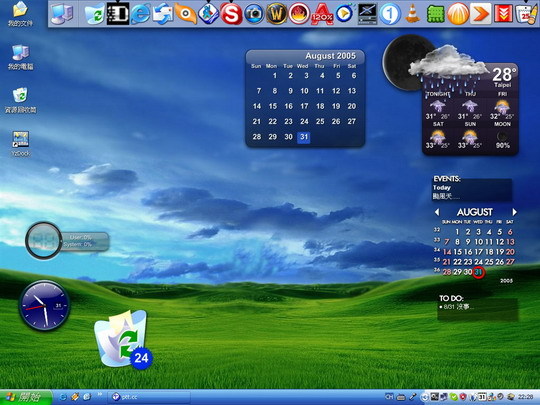Open the green memory chip dock icon
Screen dimensions: 540x405
[x=435, y=14]
